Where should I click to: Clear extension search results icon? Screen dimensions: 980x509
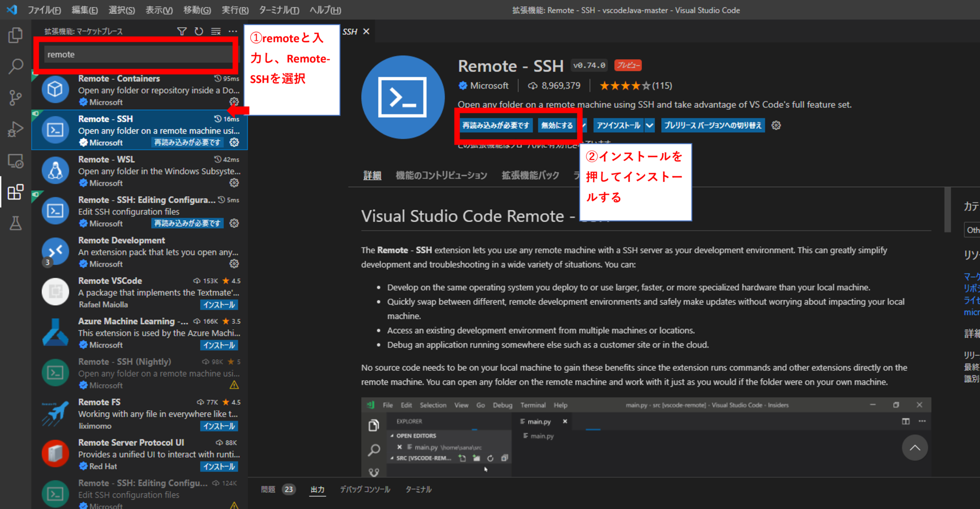[215, 31]
